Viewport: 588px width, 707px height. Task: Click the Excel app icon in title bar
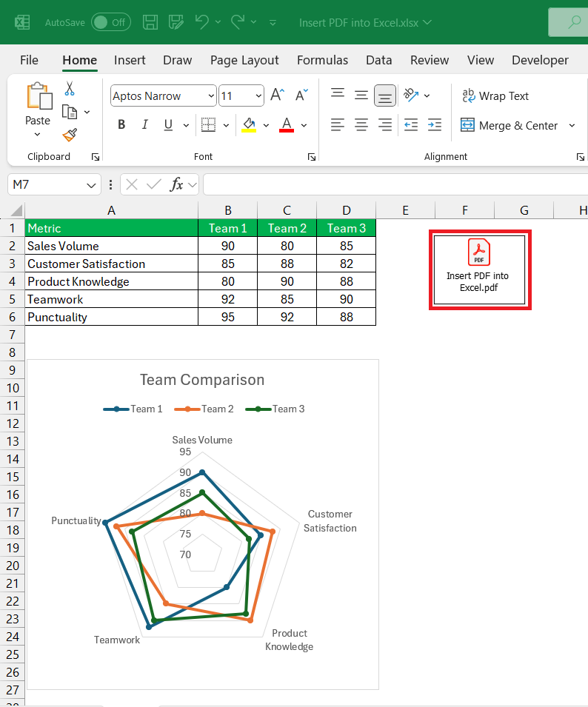pos(22,22)
